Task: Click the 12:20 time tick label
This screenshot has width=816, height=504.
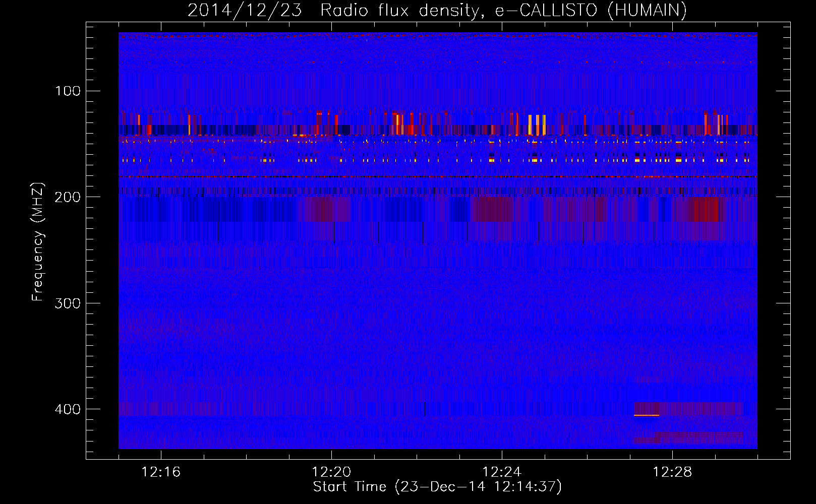Action: click(331, 472)
